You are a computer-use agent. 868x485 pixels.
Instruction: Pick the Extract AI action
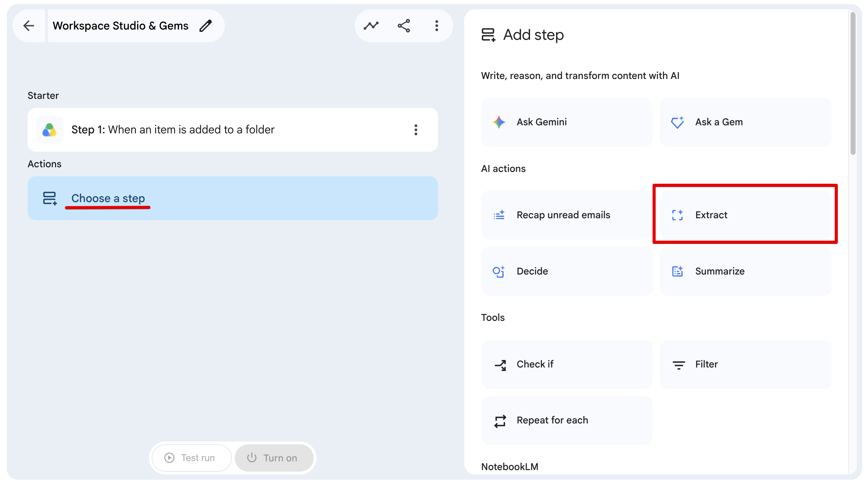click(745, 215)
